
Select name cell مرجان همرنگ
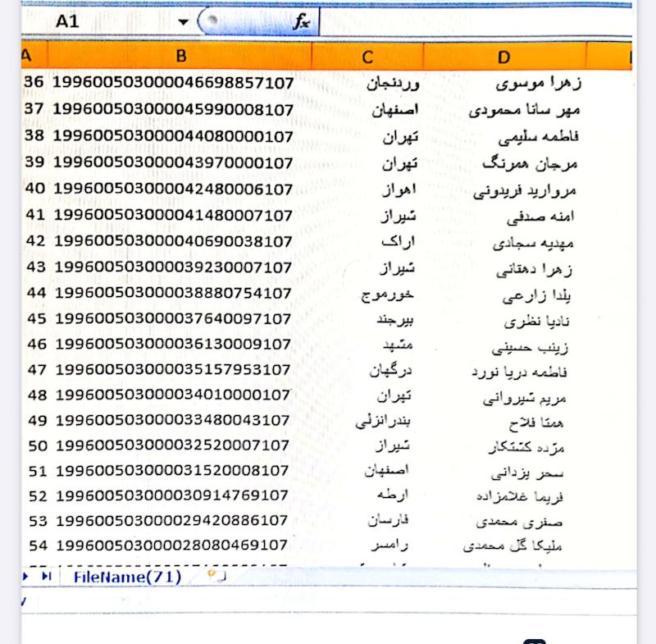[x=530, y=163]
